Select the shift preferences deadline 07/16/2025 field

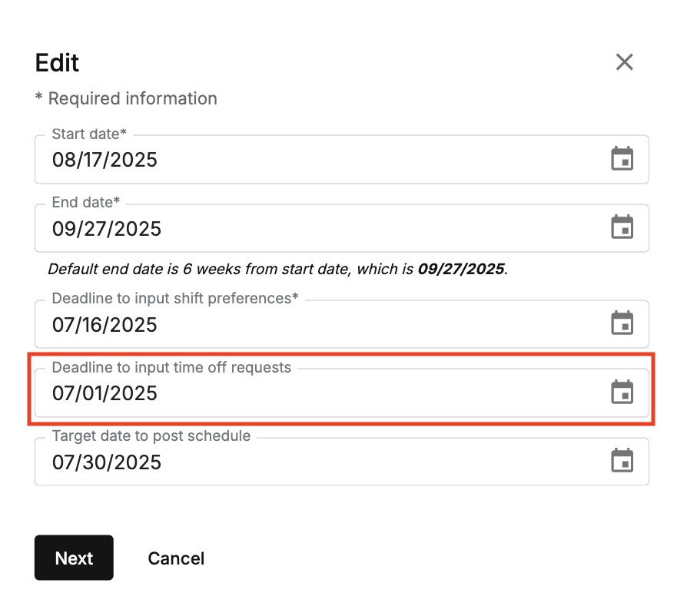pos(105,324)
